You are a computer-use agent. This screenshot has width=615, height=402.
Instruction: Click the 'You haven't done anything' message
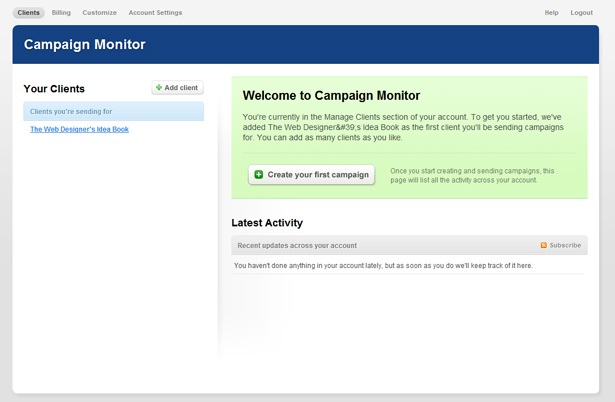tap(383, 266)
